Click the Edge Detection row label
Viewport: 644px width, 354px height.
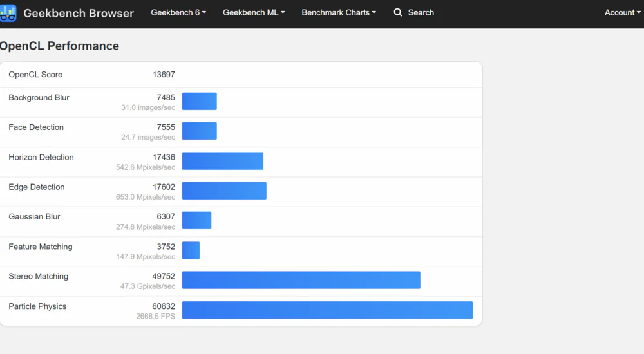(37, 187)
